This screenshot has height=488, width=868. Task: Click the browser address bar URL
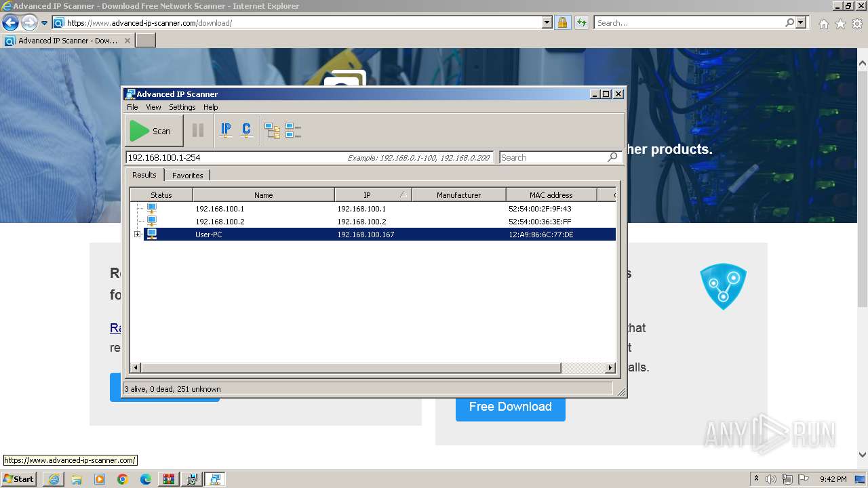coord(149,23)
